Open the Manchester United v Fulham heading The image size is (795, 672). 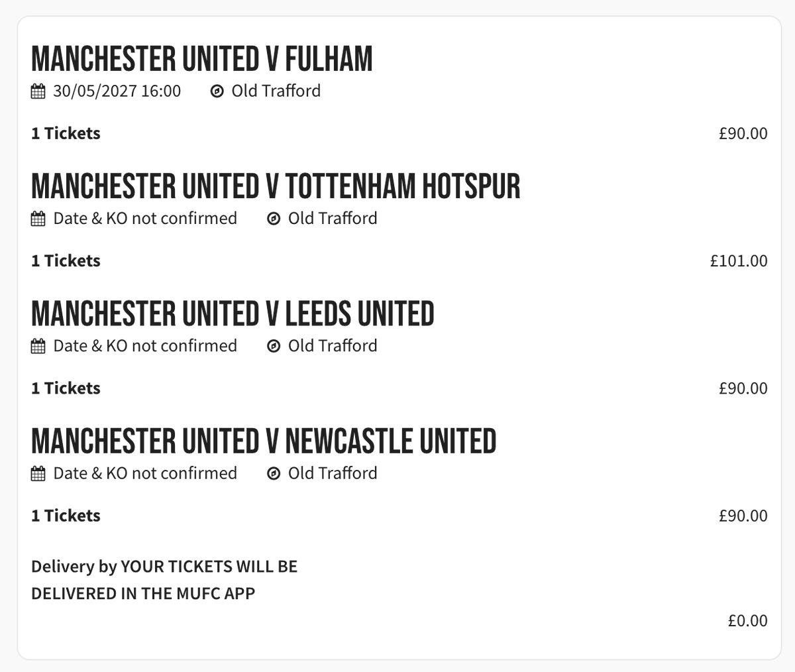pyautogui.click(x=202, y=59)
